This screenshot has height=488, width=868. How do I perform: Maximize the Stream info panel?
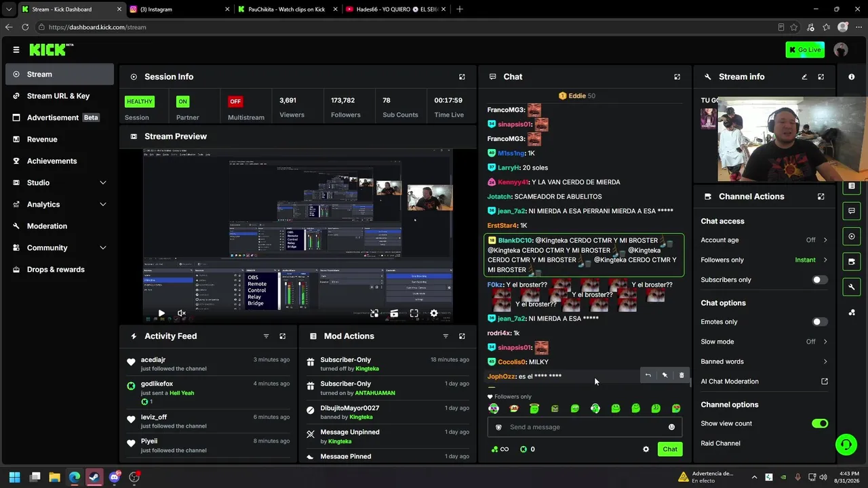coord(821,77)
